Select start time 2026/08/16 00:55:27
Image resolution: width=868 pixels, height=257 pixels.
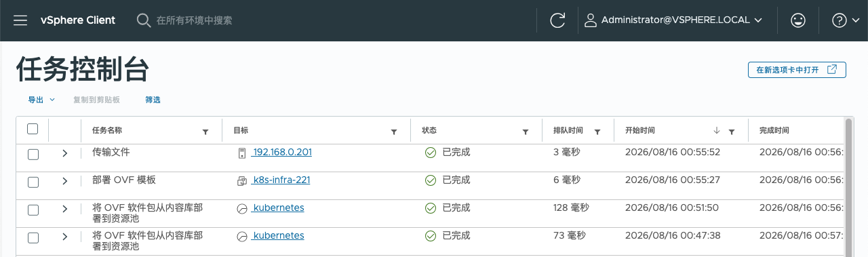(673, 180)
